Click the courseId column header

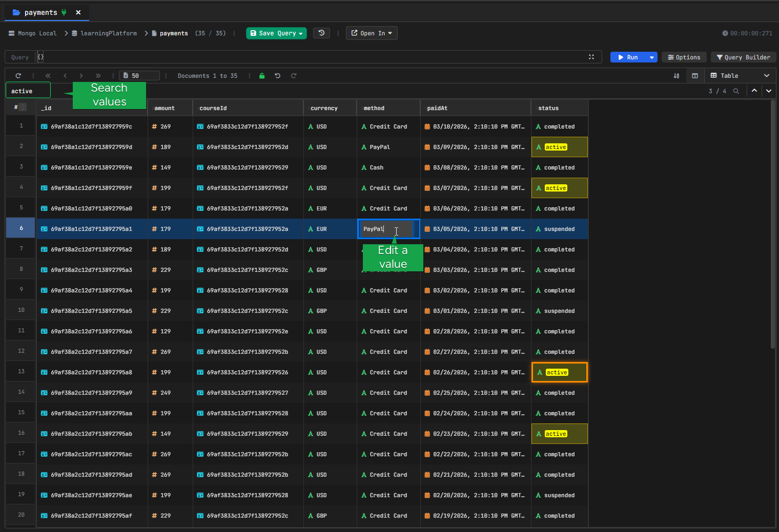coord(248,108)
